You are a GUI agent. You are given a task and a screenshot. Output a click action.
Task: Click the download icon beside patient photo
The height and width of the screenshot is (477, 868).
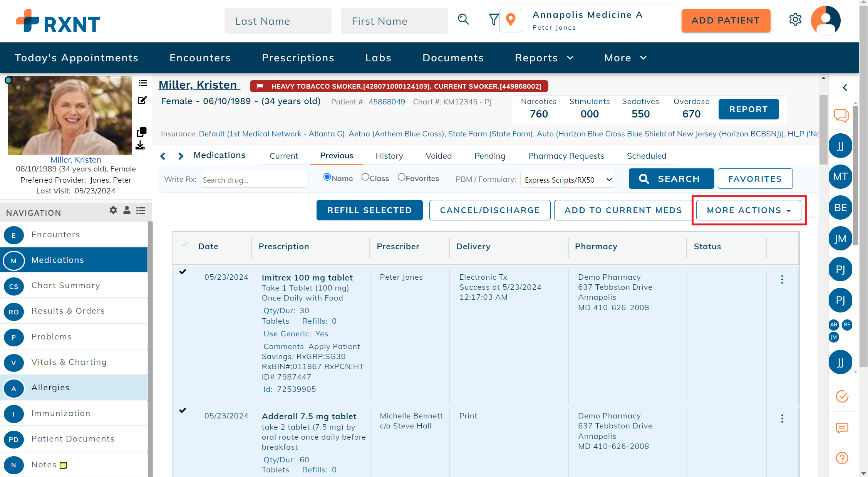click(140, 145)
